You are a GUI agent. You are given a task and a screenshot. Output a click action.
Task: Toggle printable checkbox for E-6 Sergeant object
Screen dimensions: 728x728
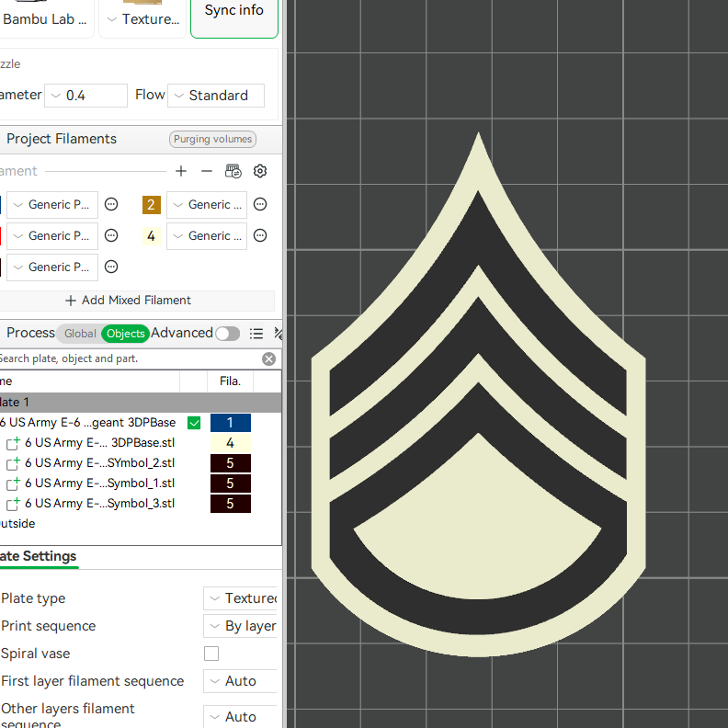point(194,423)
